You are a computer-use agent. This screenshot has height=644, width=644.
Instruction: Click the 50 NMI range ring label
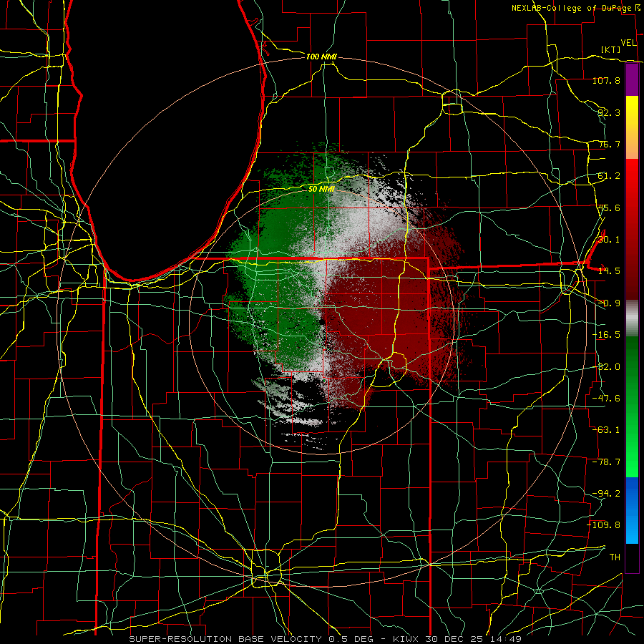(321, 189)
